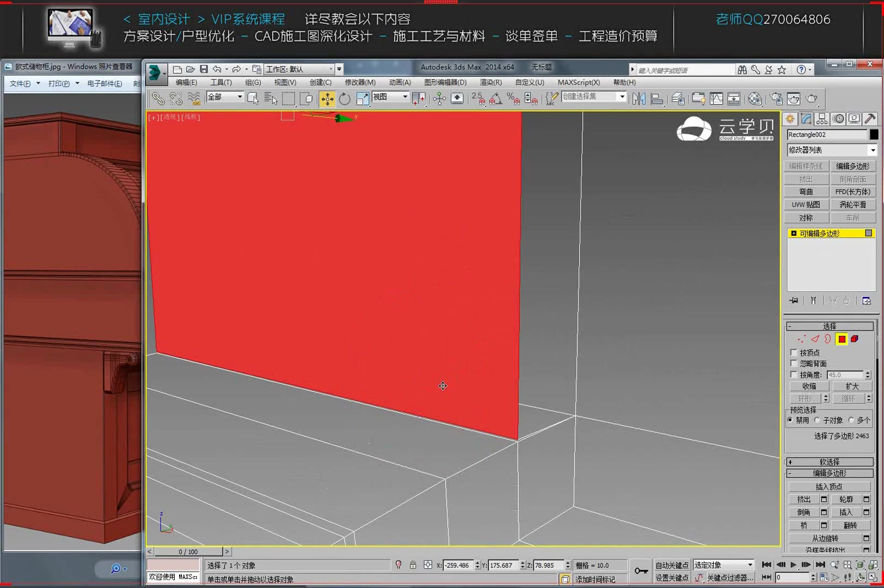Switch to Vertex sub-object mode
Viewport: 884px width, 588px height.
click(x=801, y=339)
